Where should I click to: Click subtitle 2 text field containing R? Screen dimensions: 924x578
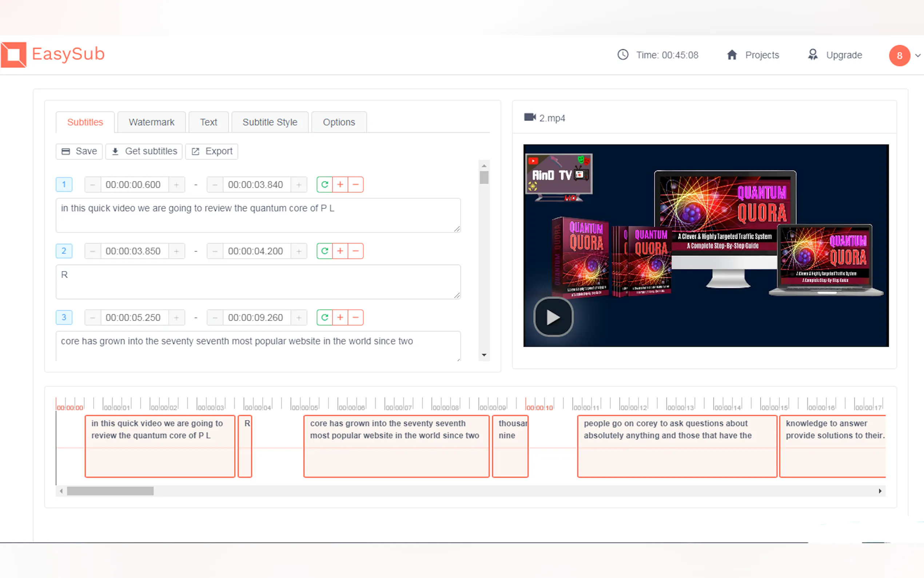(x=258, y=282)
